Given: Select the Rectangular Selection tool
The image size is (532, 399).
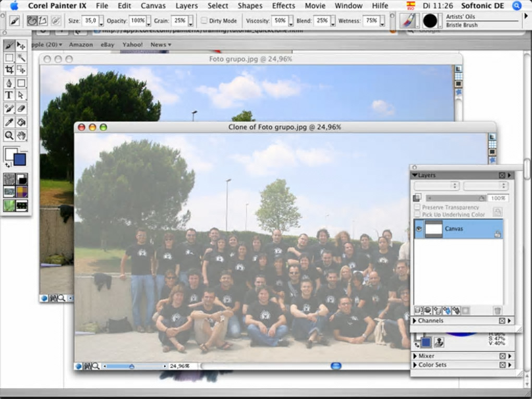Looking at the screenshot, I should [9, 58].
